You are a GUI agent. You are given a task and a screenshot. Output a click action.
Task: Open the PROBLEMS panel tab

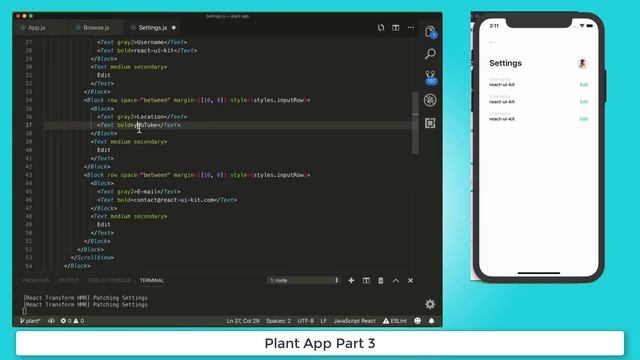point(36,280)
